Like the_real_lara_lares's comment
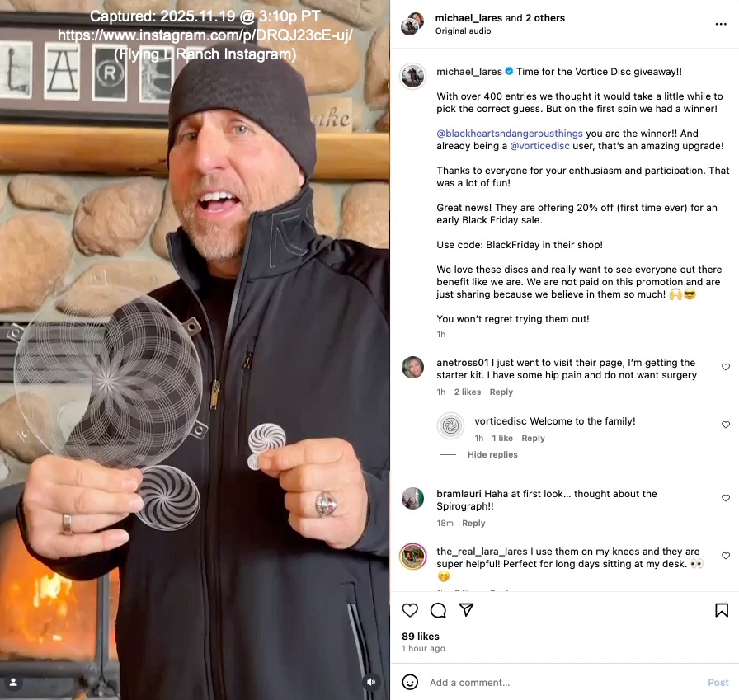 click(726, 556)
